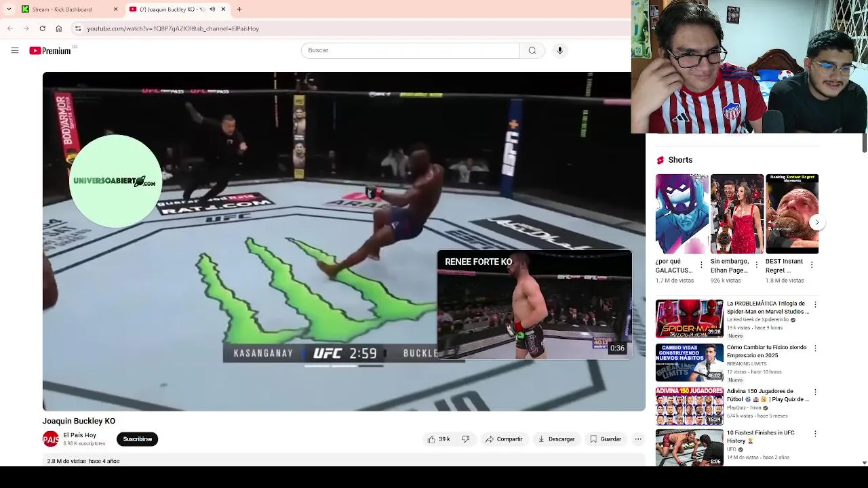
Task: Expand the tab search dropdown
Action: coord(8,9)
